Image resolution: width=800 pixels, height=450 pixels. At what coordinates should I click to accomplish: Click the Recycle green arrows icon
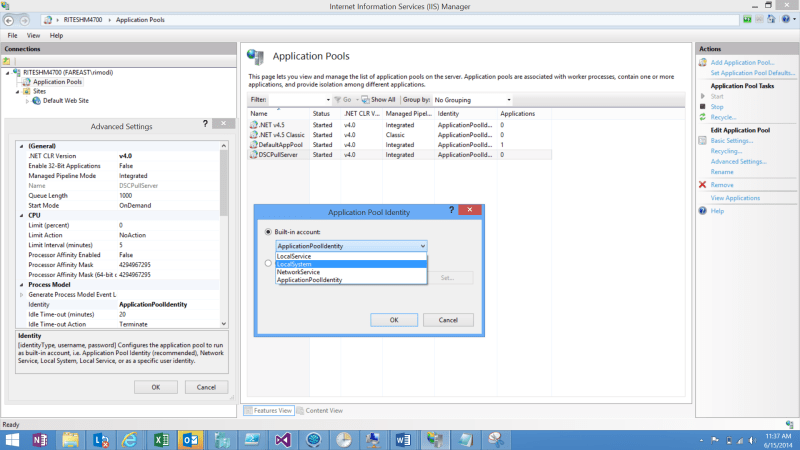tap(703, 117)
